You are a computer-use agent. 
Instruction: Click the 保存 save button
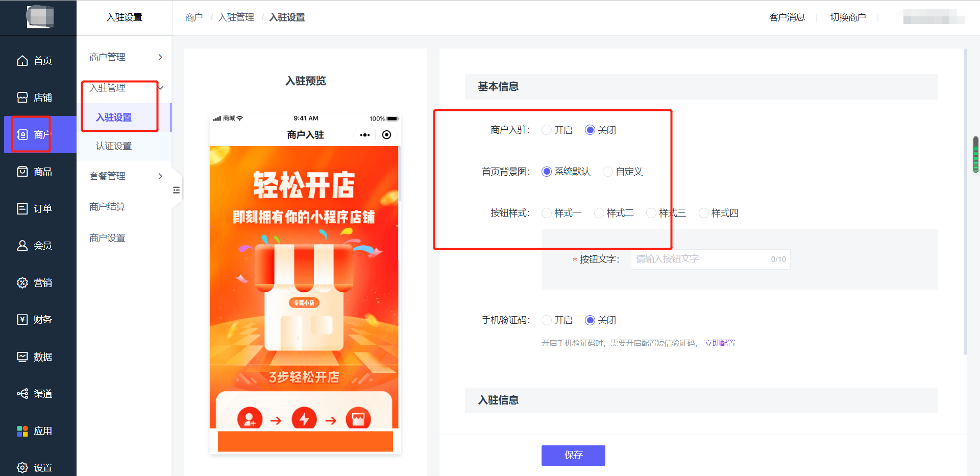[x=573, y=455]
